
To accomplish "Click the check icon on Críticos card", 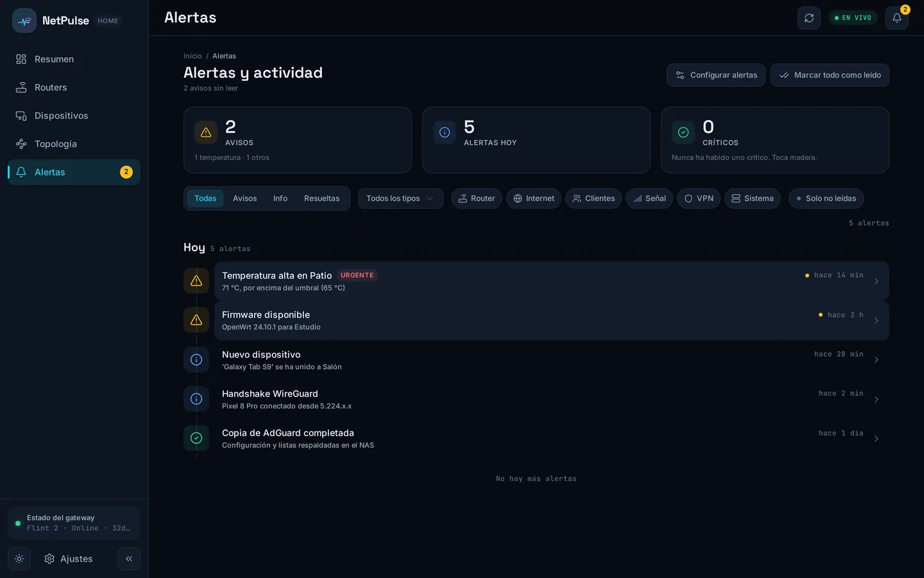I will coord(683,132).
